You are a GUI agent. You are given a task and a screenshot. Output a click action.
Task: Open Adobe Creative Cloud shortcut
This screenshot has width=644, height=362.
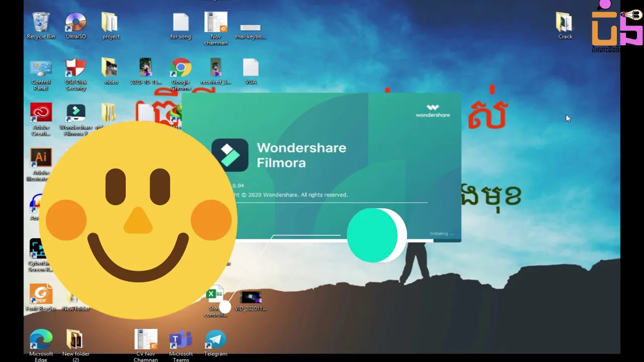(x=41, y=120)
